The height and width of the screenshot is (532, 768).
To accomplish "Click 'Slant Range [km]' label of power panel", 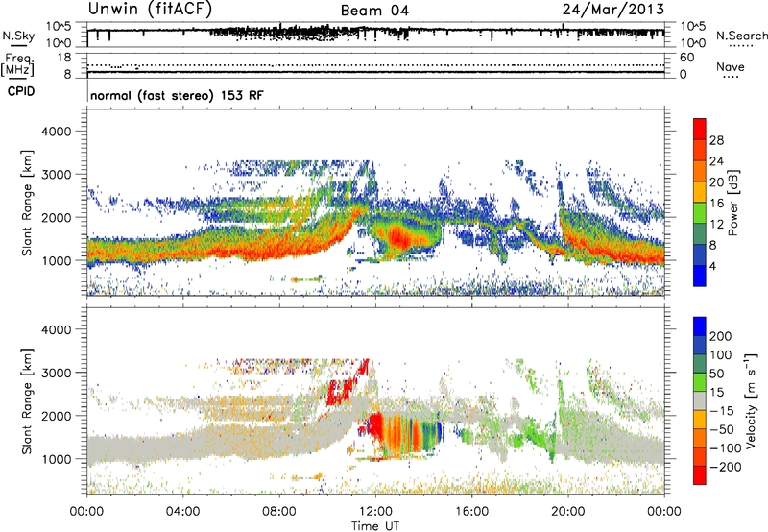I will pos(27,203).
